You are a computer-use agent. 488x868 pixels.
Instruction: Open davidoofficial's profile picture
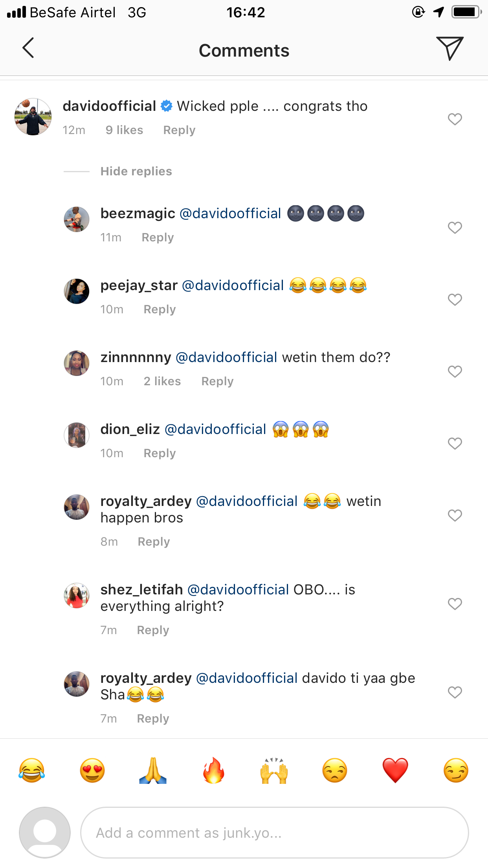33,117
